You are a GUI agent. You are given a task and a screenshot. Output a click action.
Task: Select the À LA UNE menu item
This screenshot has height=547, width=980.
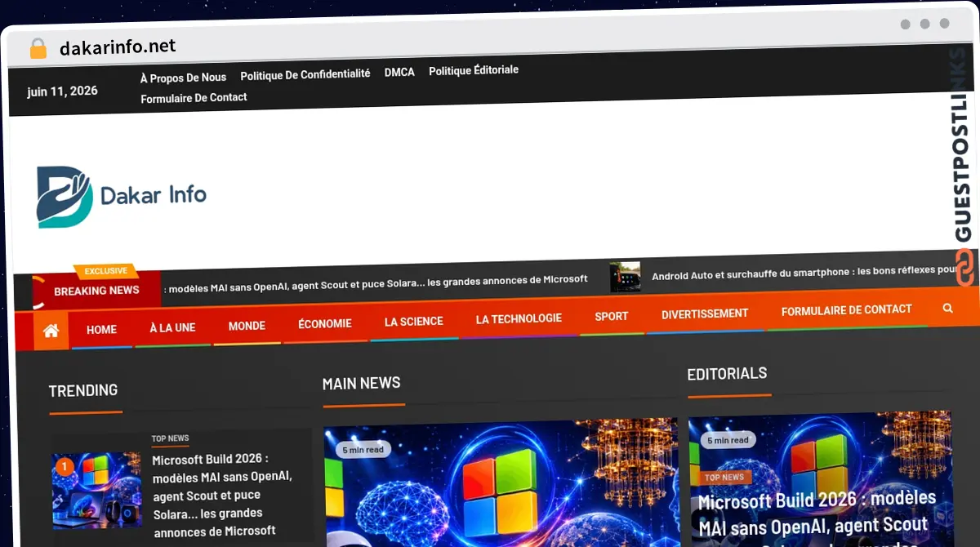[172, 327]
